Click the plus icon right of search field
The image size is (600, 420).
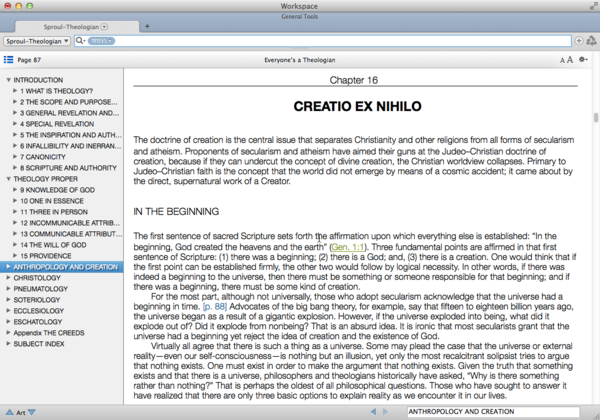pyautogui.click(x=579, y=41)
